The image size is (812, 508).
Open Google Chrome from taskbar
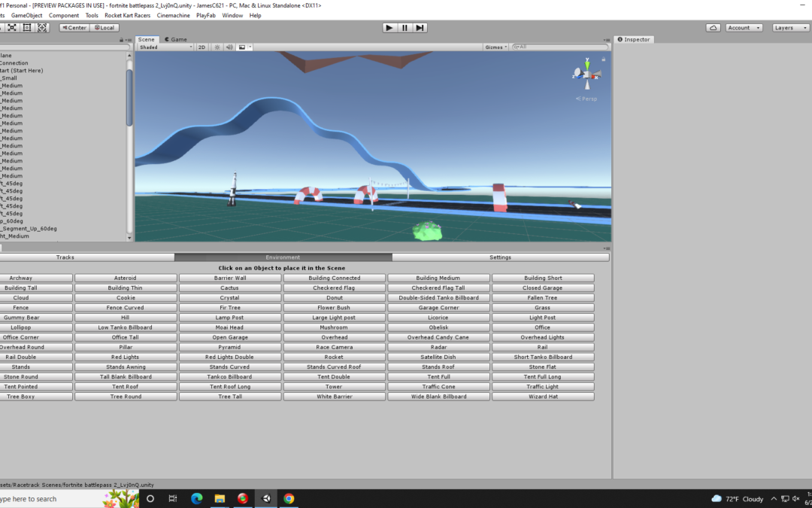pyautogui.click(x=289, y=499)
